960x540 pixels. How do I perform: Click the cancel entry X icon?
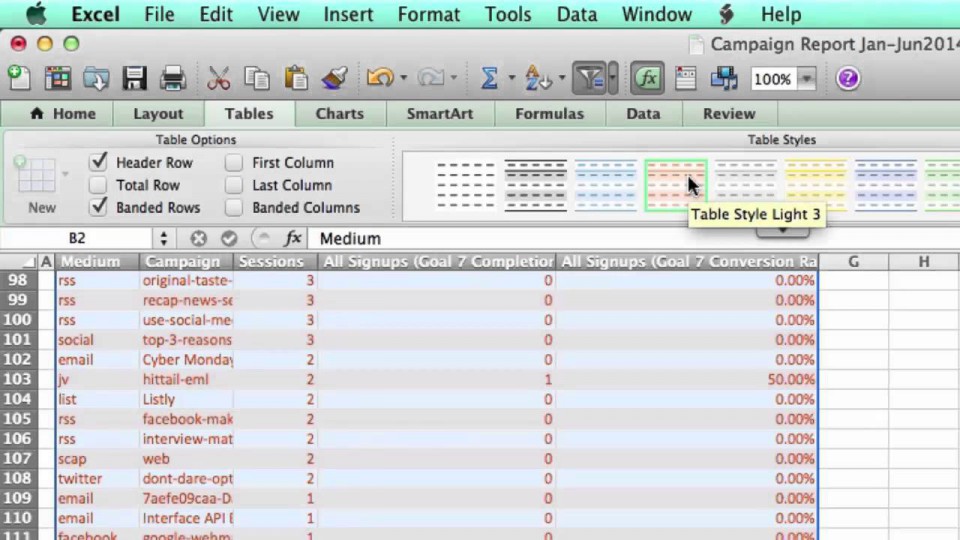[x=198, y=238]
